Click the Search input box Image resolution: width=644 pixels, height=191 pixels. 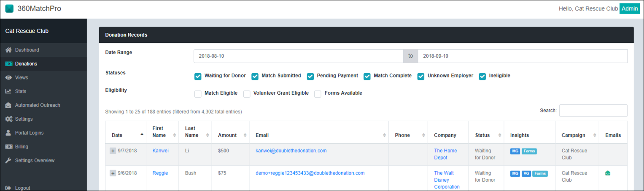(x=593, y=111)
